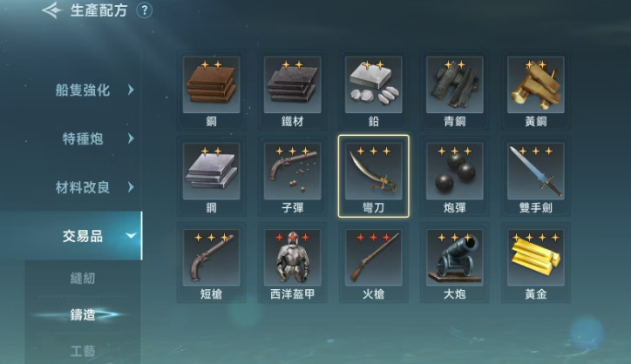Viewport: 631px width, 364px height.
Task: Expand the 船隻強化 category arrow
Action: [131, 90]
